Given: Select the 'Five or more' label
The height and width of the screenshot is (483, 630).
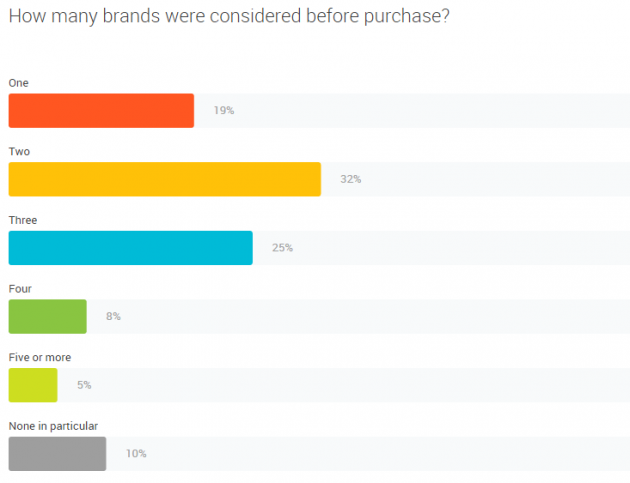Looking at the screenshot, I should pyautogui.click(x=39, y=357).
